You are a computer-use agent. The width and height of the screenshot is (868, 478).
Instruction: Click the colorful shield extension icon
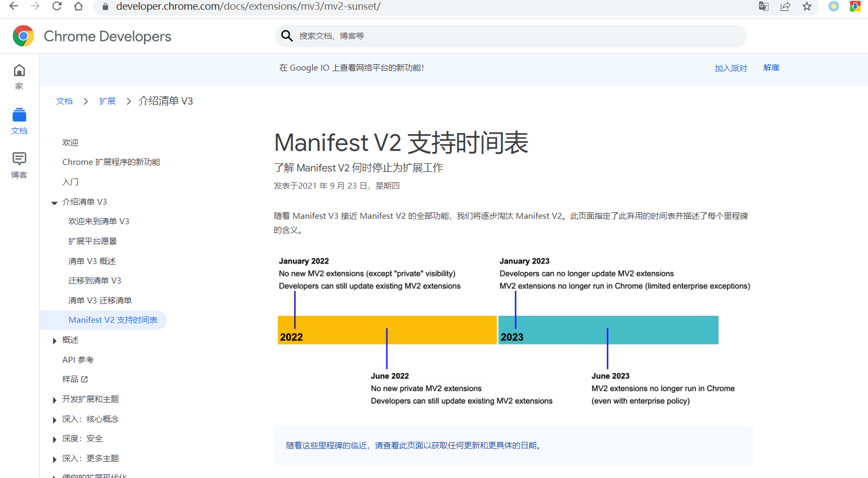click(x=855, y=6)
